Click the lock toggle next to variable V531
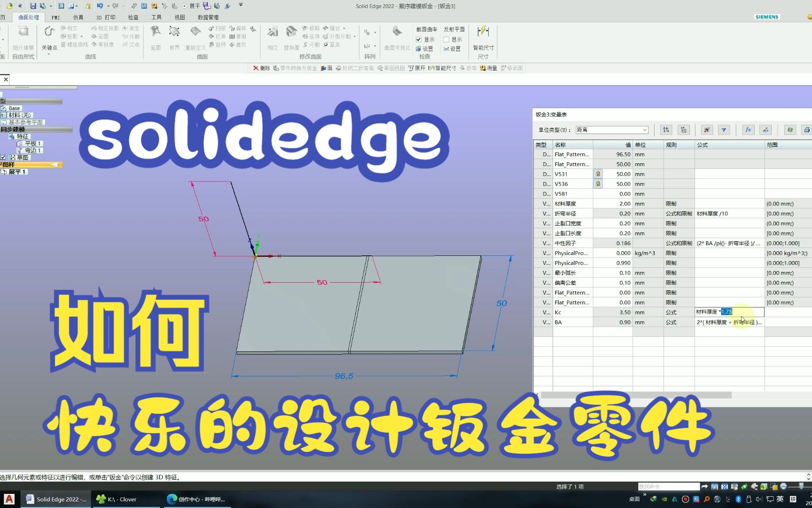The image size is (812, 508). pos(598,174)
